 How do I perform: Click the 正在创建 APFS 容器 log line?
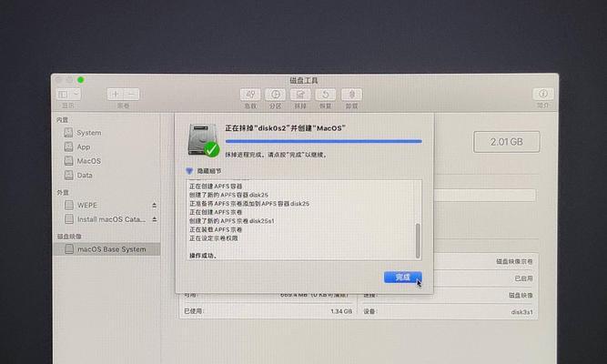216,187
